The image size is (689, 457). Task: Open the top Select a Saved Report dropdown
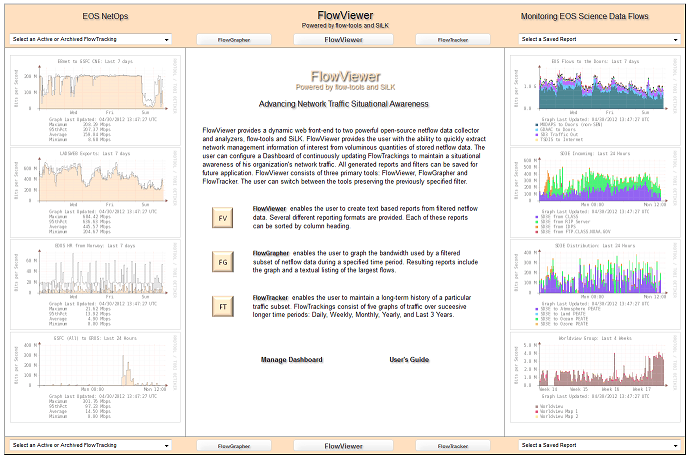pyautogui.click(x=599, y=39)
